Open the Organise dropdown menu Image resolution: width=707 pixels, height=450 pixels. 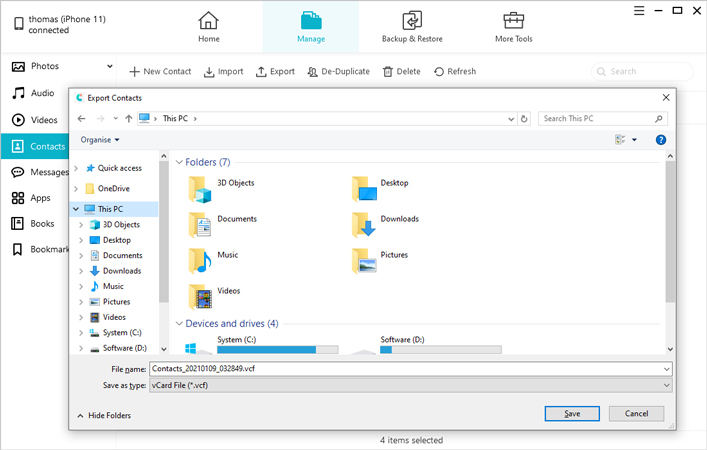[100, 140]
